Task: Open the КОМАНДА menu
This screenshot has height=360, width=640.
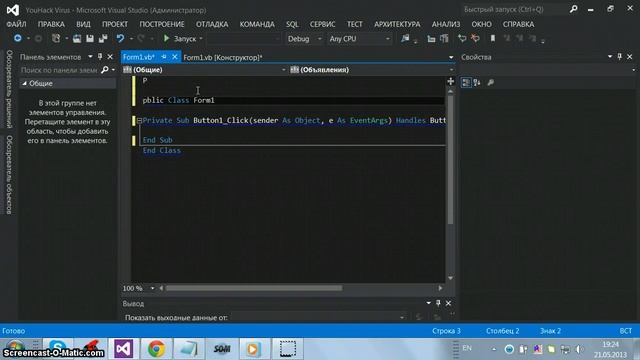Action: click(x=257, y=24)
